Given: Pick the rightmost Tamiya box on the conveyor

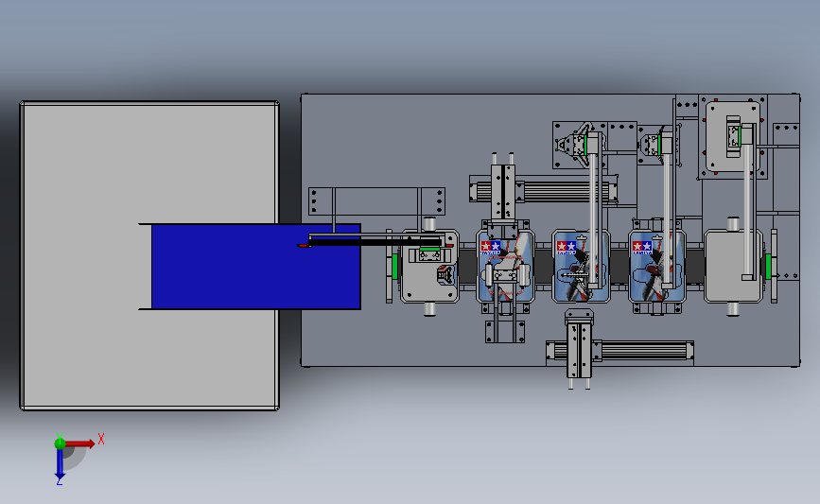Looking at the screenshot, I should 656,266.
